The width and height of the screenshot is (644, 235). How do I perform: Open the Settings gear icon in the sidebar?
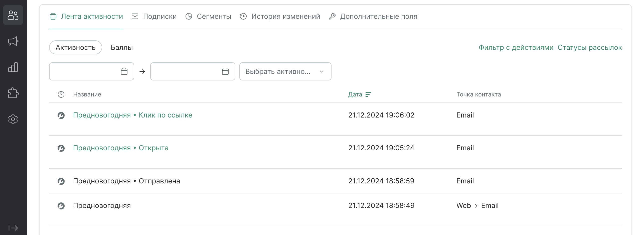[x=13, y=119]
